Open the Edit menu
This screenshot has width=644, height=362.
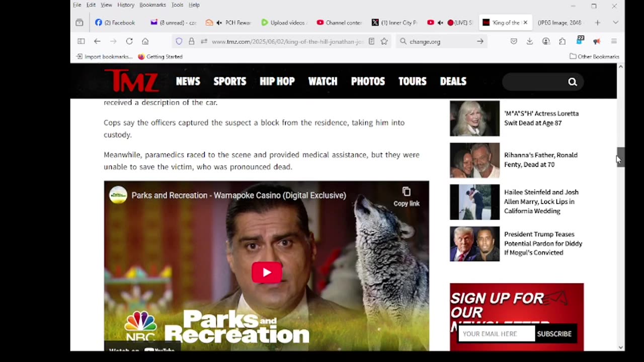91,5
